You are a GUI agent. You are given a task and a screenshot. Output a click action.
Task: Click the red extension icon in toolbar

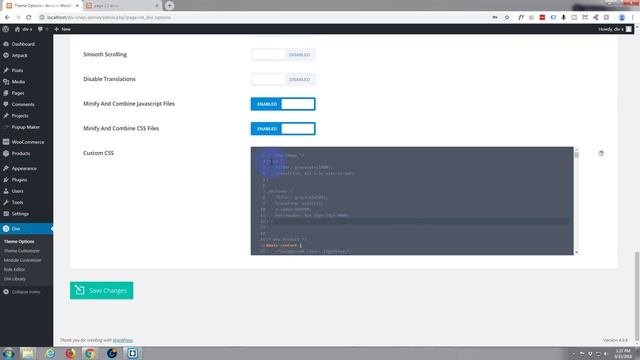coord(542,18)
